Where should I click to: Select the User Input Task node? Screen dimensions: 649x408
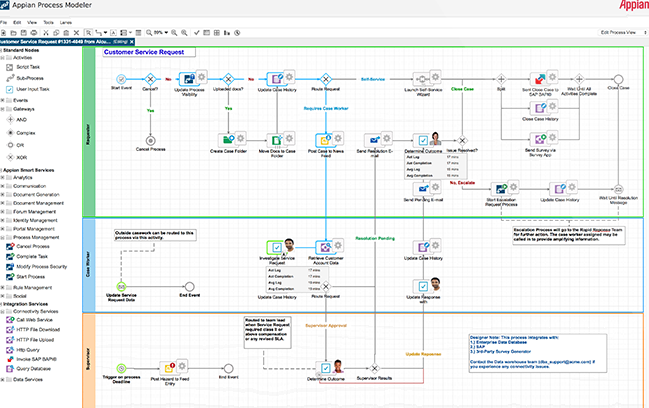point(10,89)
